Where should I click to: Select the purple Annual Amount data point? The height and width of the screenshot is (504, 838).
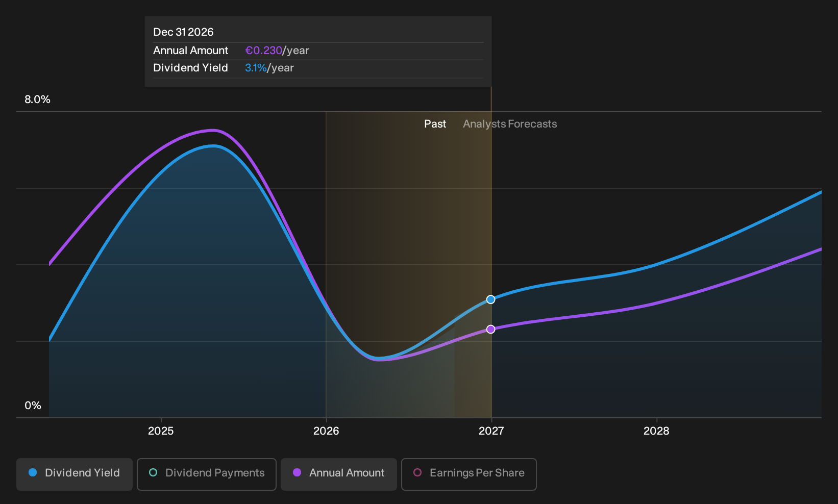(490, 330)
